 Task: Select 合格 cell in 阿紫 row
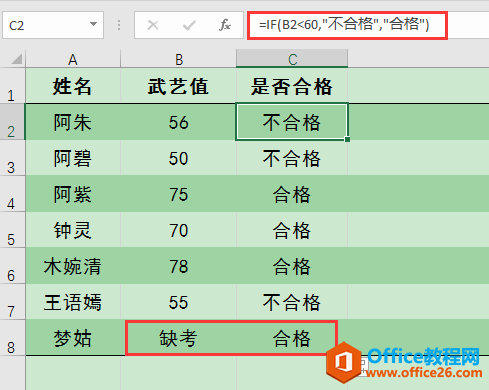pyautogui.click(x=292, y=194)
